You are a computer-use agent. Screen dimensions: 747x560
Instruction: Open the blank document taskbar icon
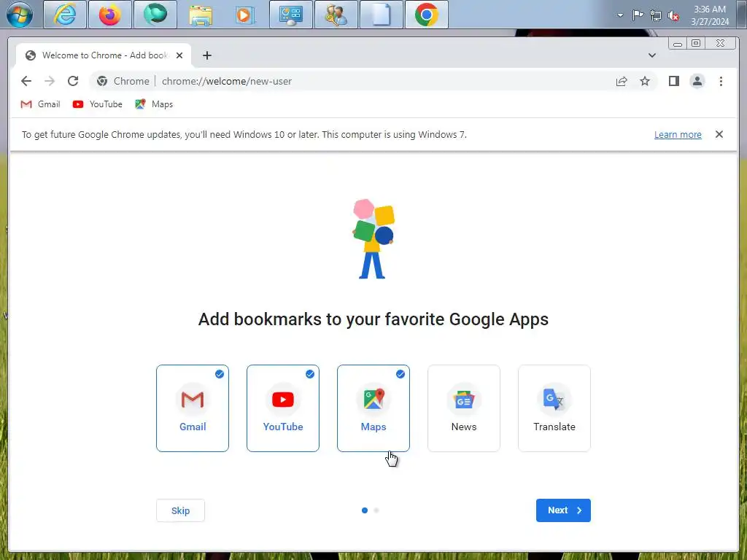pyautogui.click(x=381, y=15)
